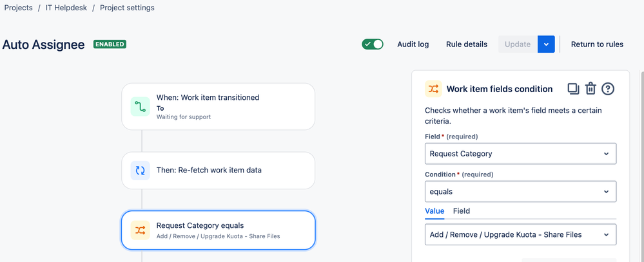The image size is (644, 262).
Task: Select the Value tab
Action: (434, 211)
